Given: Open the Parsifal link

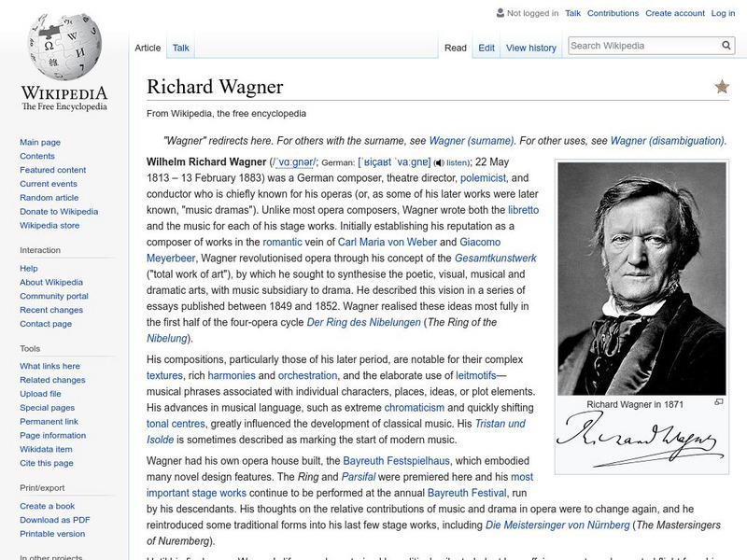Looking at the screenshot, I should [x=359, y=477].
